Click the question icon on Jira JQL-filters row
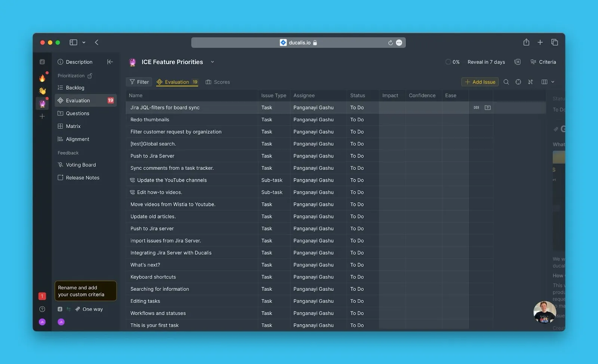598x364 pixels. tap(488, 108)
